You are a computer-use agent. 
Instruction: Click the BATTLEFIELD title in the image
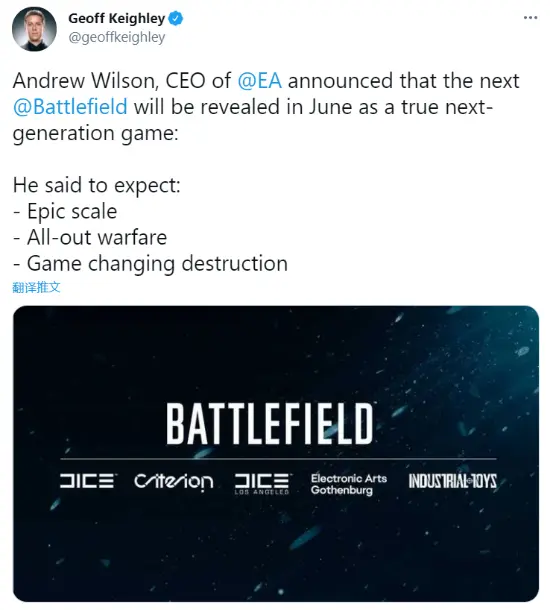(270, 424)
